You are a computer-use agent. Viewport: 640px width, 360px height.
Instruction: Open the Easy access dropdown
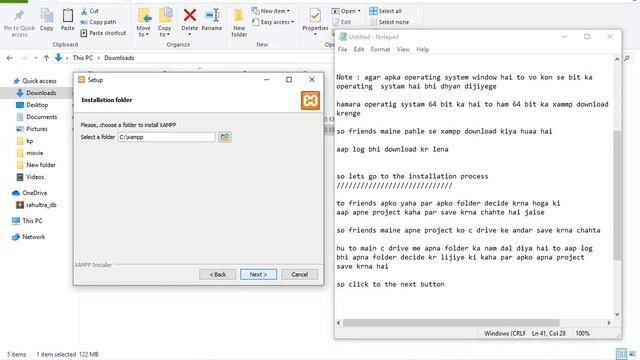[273, 22]
